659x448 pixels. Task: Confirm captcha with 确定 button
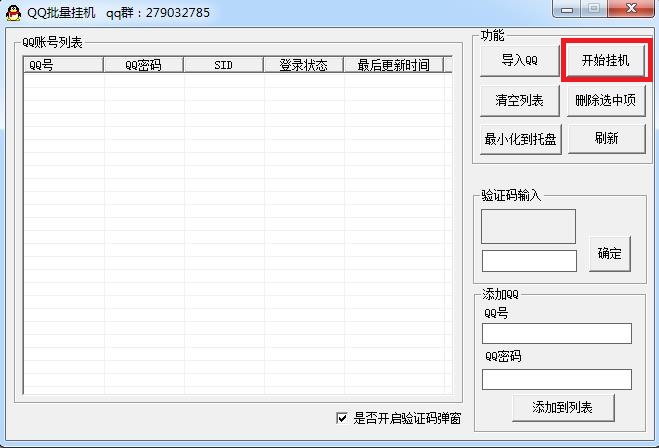pyautogui.click(x=610, y=254)
